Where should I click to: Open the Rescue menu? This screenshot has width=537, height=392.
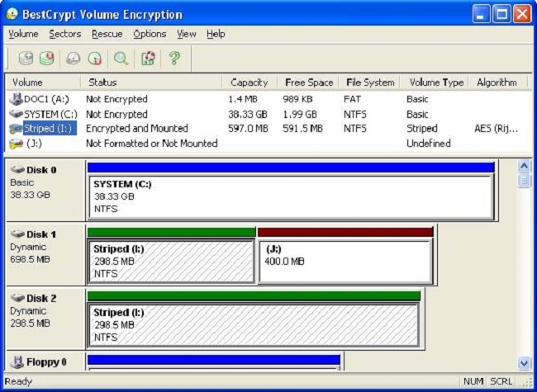point(107,34)
